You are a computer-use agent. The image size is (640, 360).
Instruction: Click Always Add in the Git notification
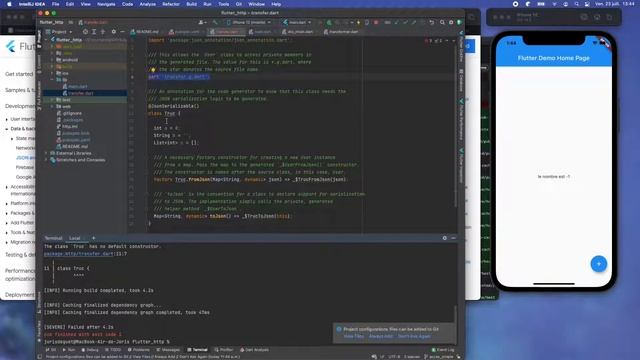[381, 336]
